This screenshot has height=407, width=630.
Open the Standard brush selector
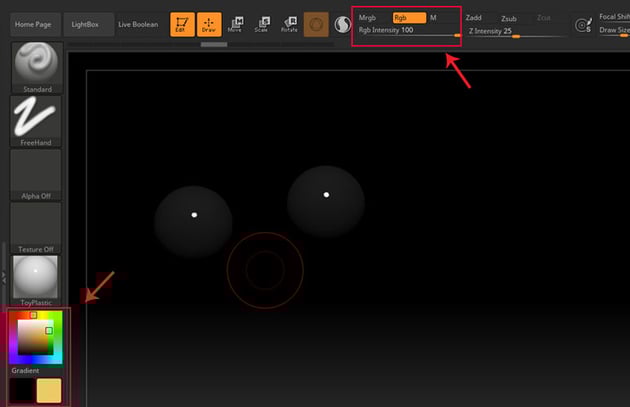[x=37, y=67]
